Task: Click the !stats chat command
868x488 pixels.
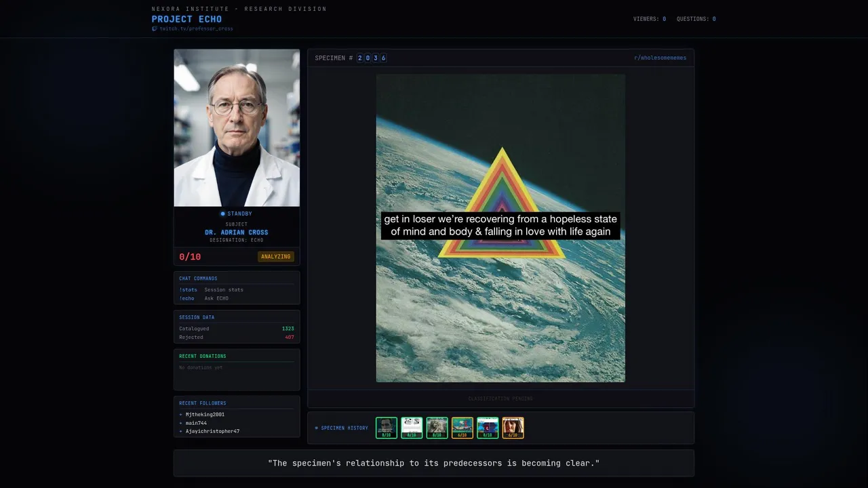Action: pos(188,290)
